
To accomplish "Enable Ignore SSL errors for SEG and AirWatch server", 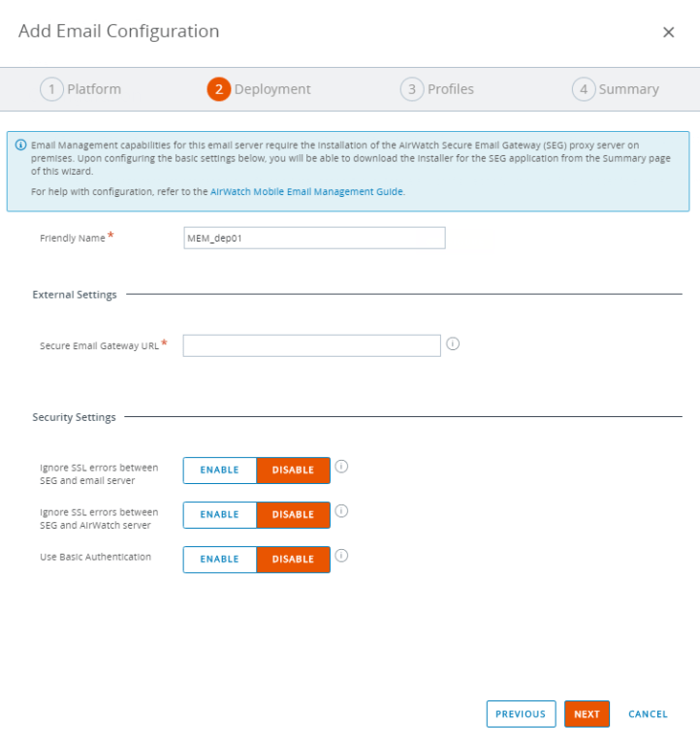I will tap(220, 515).
